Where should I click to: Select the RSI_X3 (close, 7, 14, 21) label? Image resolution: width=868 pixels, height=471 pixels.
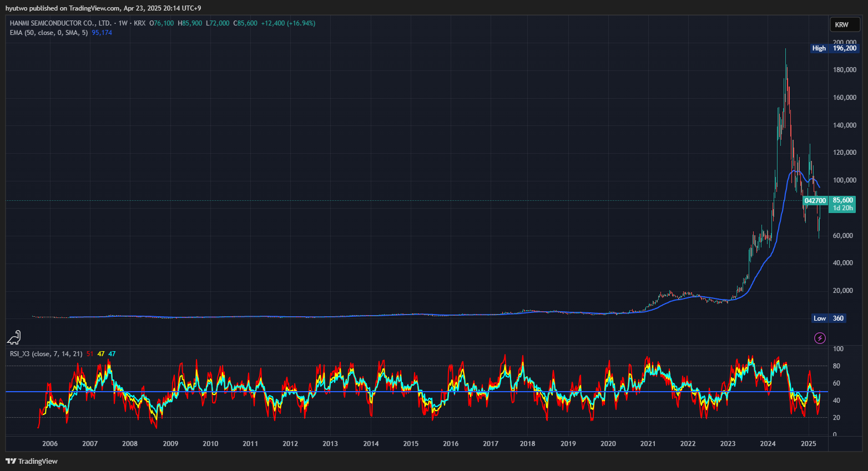[x=46, y=354]
